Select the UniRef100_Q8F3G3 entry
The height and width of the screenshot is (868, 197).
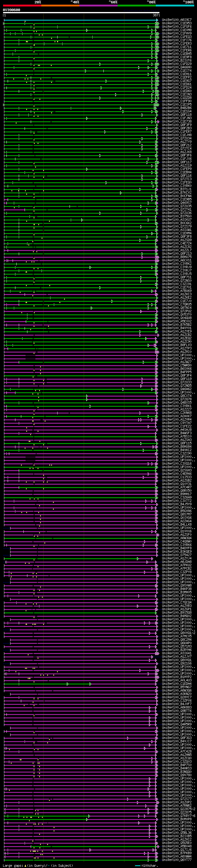[x=177, y=737]
